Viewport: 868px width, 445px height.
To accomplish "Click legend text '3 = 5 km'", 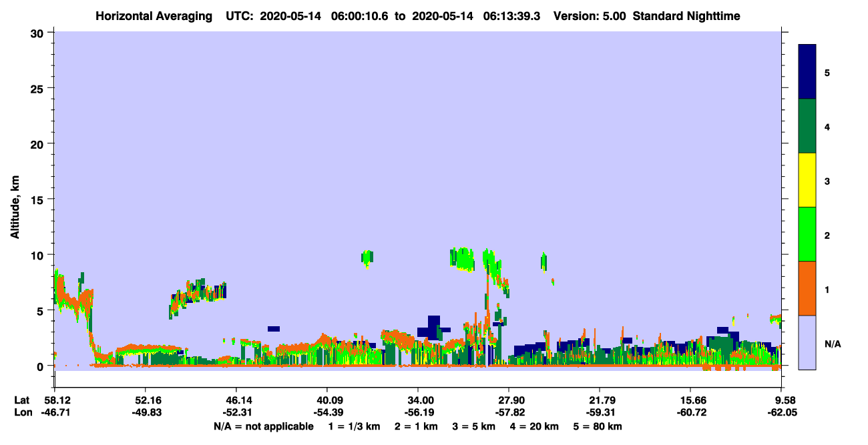I will [x=474, y=426].
